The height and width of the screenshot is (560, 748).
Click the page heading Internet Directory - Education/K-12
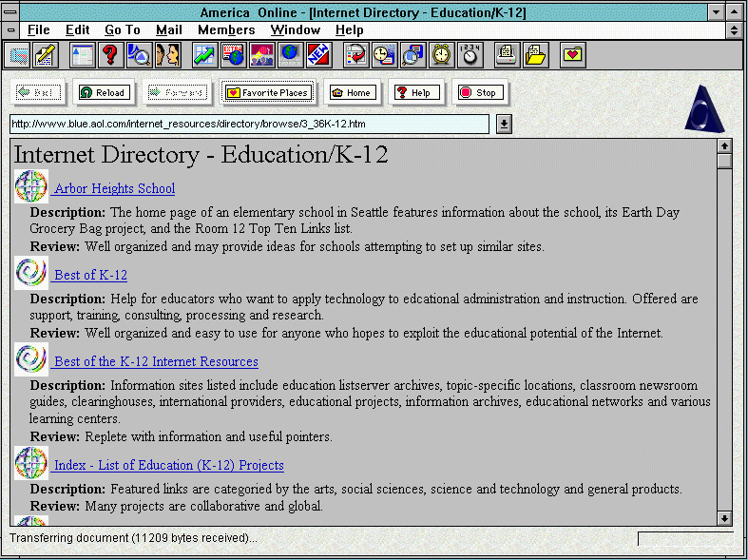click(x=201, y=155)
